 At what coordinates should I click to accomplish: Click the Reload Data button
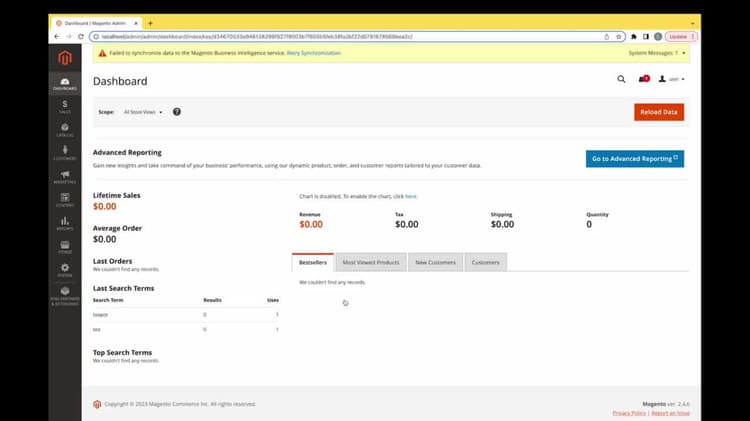coord(659,112)
